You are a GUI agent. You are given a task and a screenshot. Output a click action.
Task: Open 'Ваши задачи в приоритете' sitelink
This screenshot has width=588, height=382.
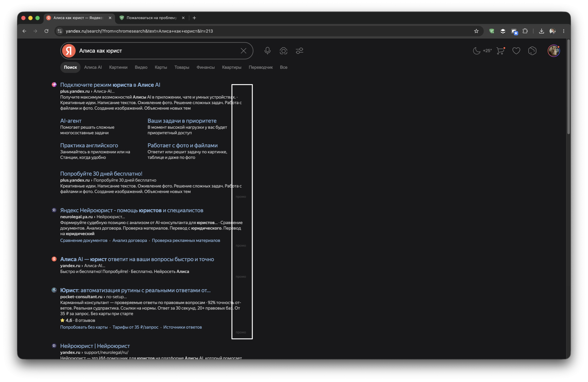tap(182, 121)
